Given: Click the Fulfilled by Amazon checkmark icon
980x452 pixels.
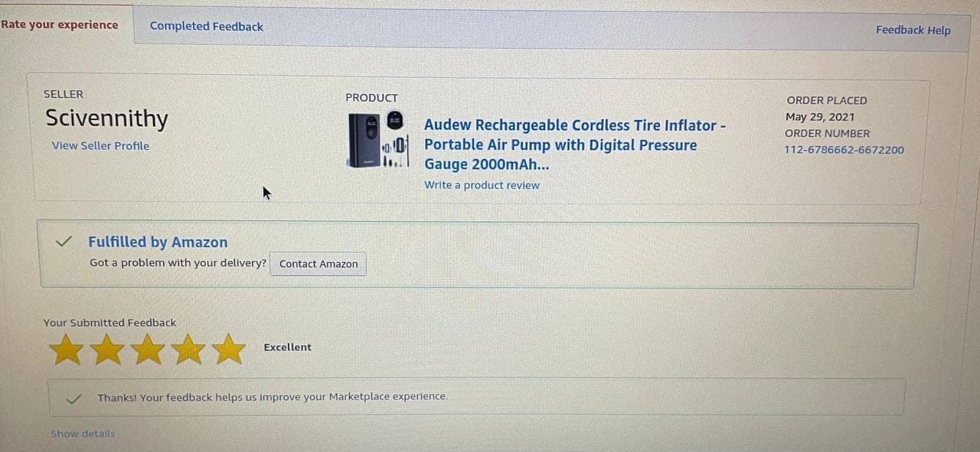Looking at the screenshot, I should point(64,242).
